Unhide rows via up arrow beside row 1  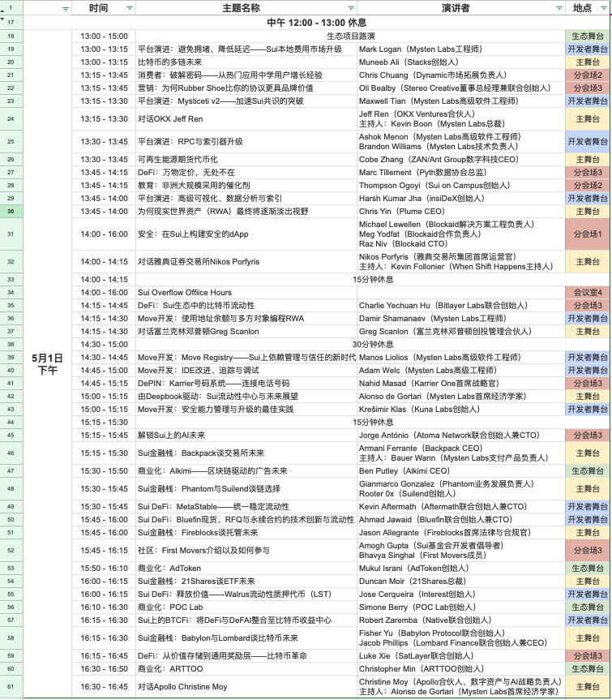pyautogui.click(x=2, y=10)
